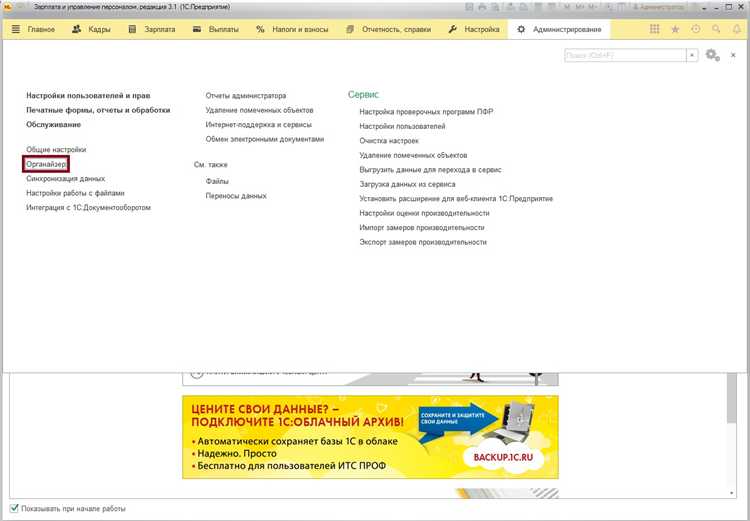The height and width of the screenshot is (521, 750).
Task: Open Установить расширение для веб-клиента
Action: 456,199
